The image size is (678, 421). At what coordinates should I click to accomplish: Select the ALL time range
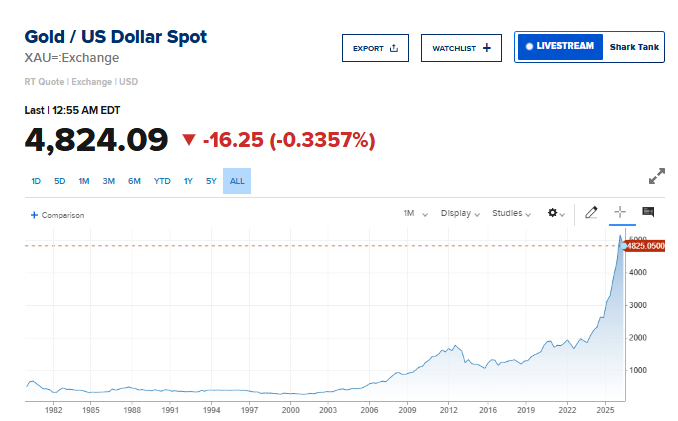pos(237,181)
